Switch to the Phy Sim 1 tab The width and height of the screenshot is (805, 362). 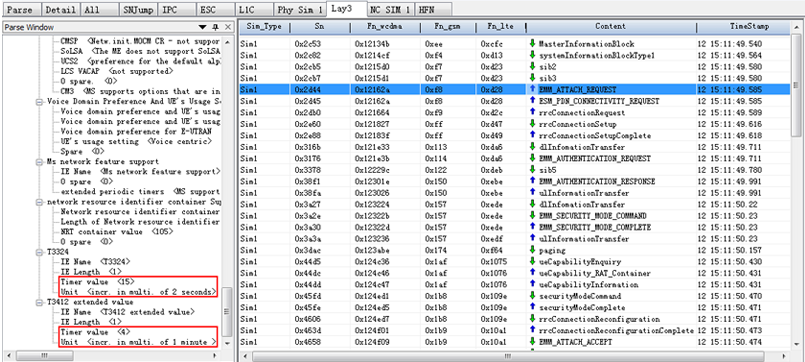point(300,10)
